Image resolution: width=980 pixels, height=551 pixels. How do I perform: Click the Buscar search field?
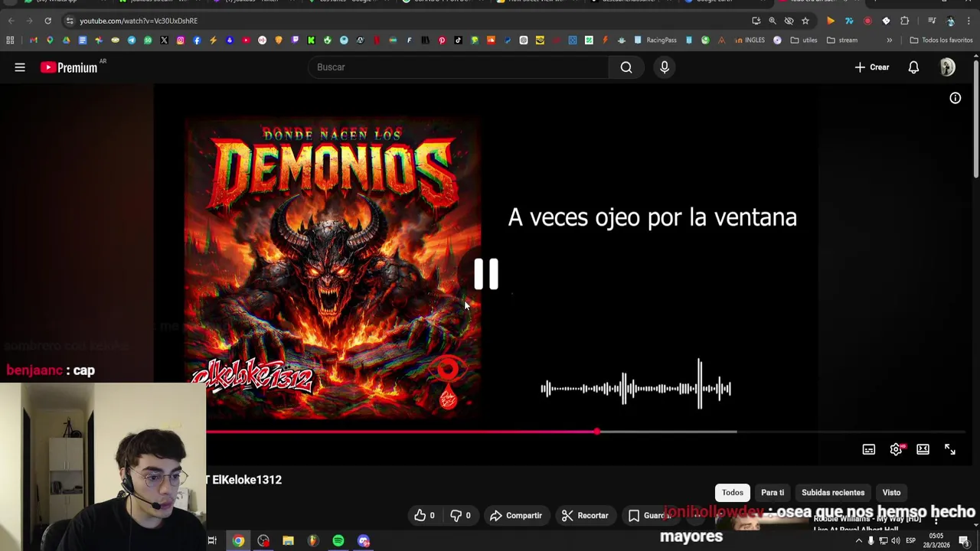point(459,67)
